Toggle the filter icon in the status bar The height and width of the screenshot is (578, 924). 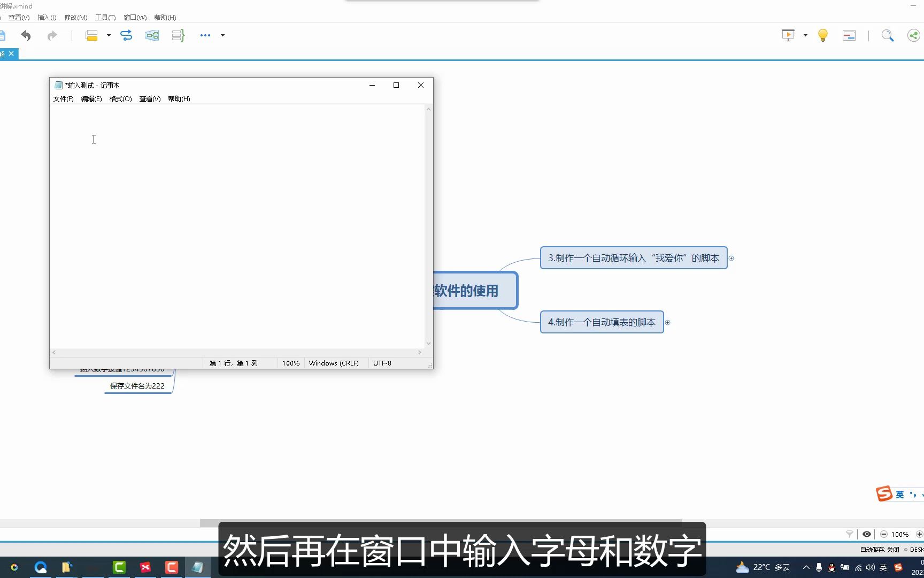(x=849, y=534)
